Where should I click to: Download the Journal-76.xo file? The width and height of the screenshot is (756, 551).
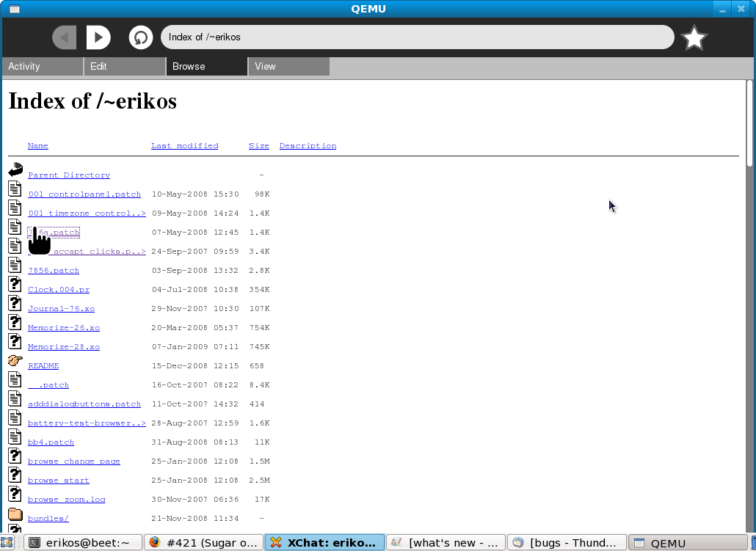coord(61,309)
